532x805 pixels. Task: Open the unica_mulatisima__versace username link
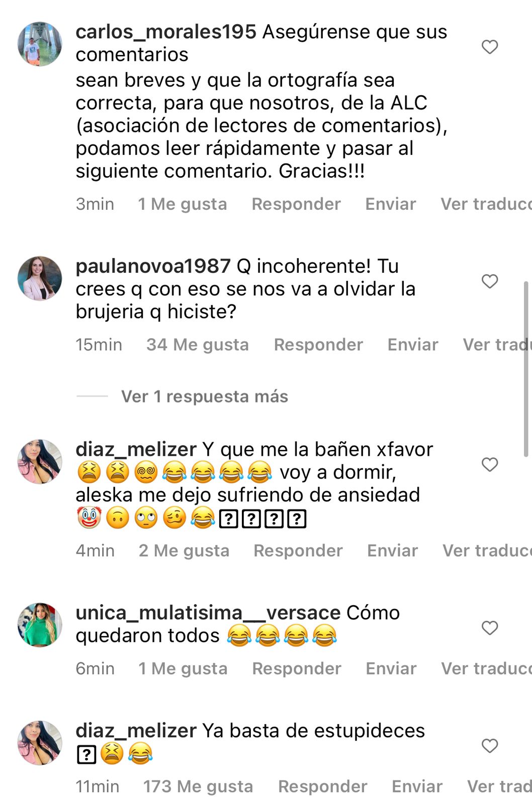(x=208, y=613)
